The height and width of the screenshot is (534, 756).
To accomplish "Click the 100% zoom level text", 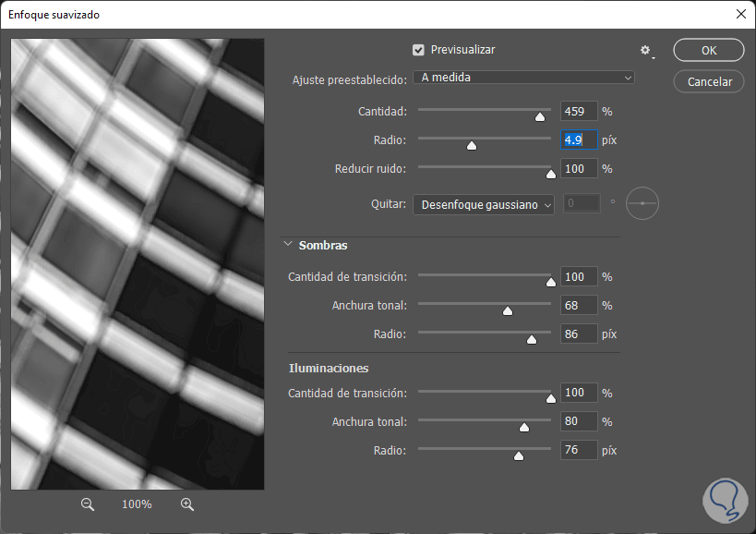I will (x=137, y=504).
